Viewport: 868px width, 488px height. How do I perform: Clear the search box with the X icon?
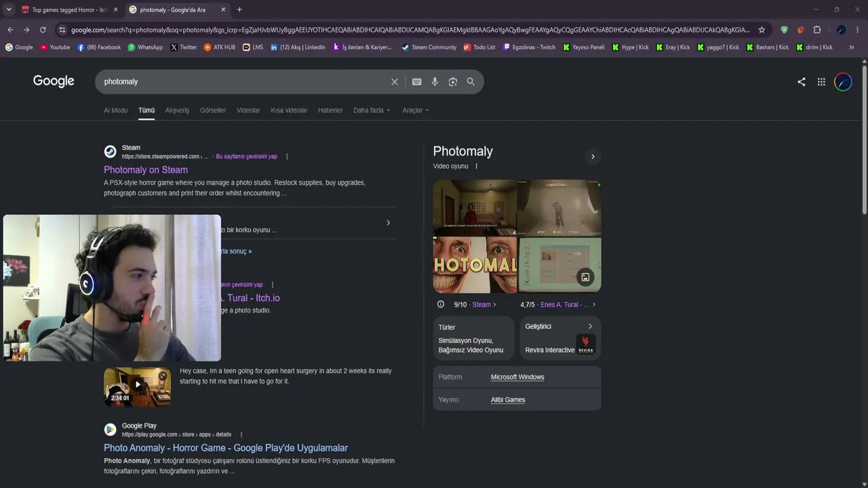(395, 82)
